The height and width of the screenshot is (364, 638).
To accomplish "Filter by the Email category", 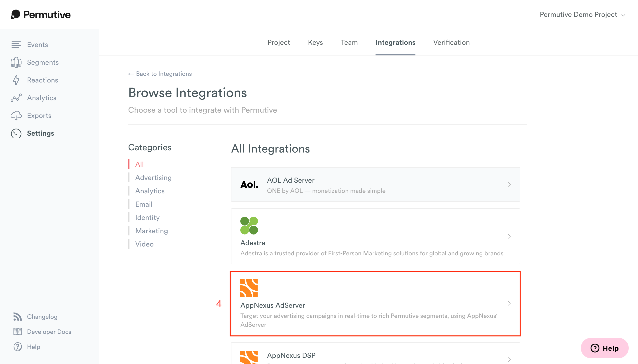I will [x=144, y=204].
